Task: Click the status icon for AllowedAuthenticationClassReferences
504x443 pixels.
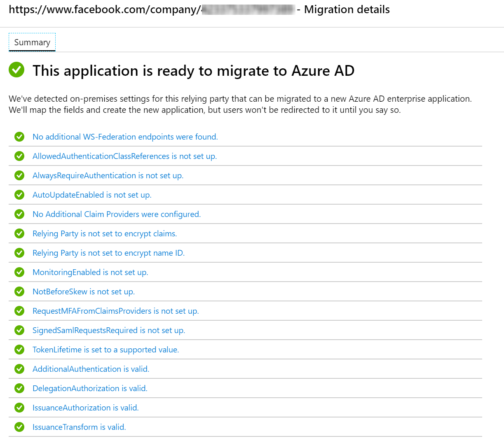Action: point(19,156)
